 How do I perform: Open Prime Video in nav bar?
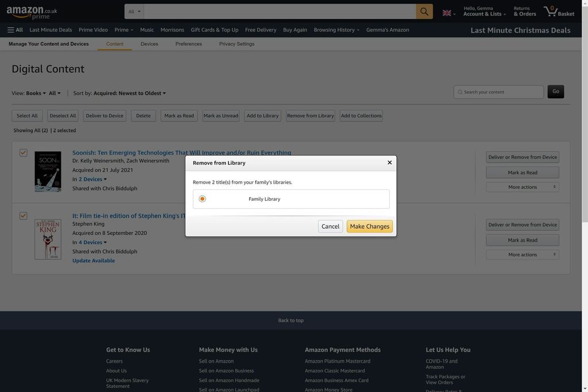click(93, 30)
